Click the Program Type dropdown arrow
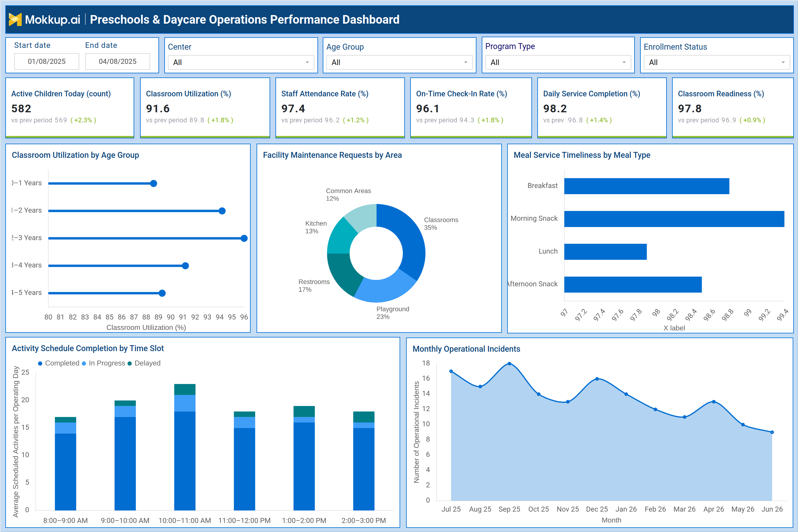Screen dimensions: 798x532 pos(624,62)
